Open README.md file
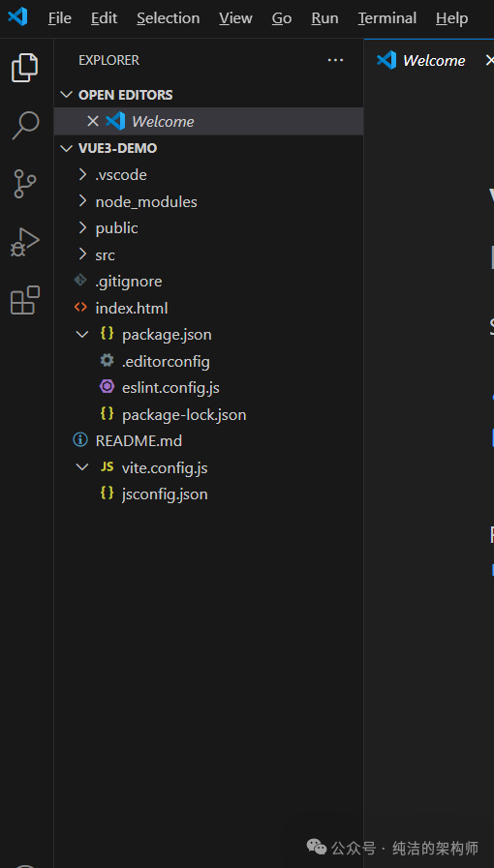 (x=139, y=440)
